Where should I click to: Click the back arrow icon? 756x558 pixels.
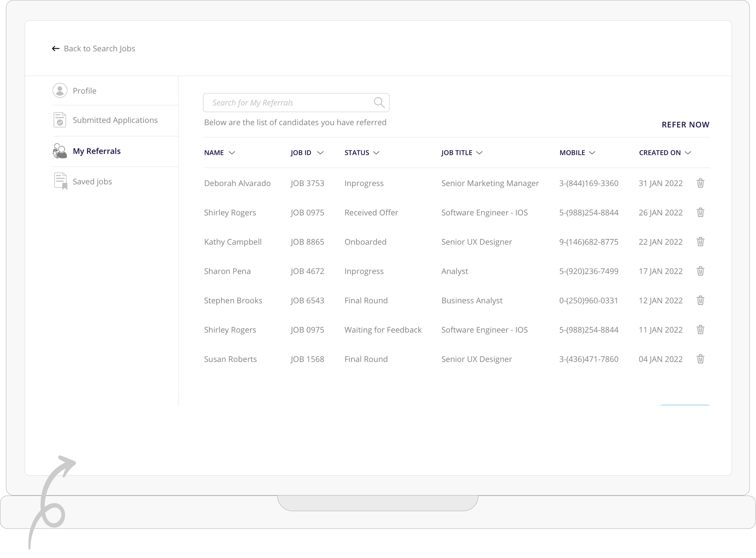(56, 49)
